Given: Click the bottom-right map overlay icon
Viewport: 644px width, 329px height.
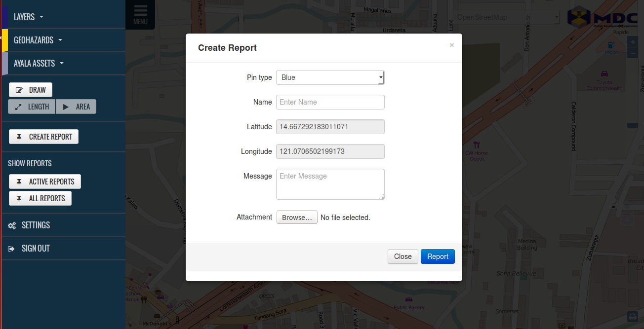Looking at the screenshot, I should 632,317.
